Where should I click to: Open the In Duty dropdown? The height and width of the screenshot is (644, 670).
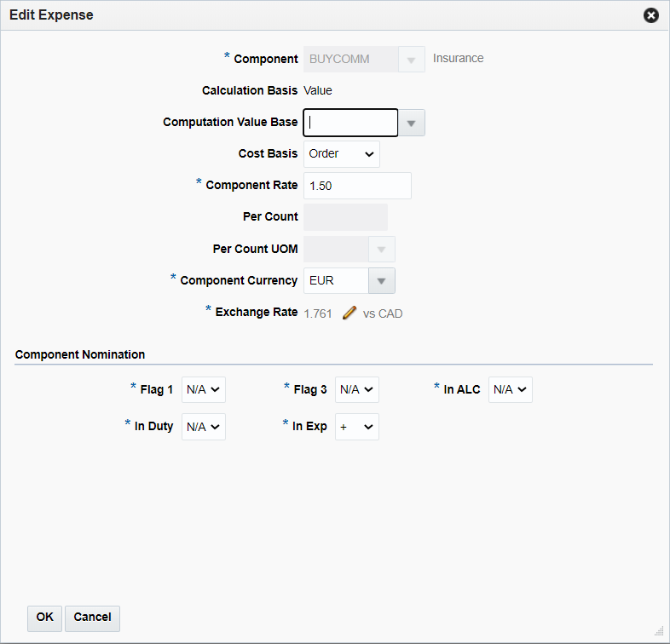pyautogui.click(x=204, y=427)
